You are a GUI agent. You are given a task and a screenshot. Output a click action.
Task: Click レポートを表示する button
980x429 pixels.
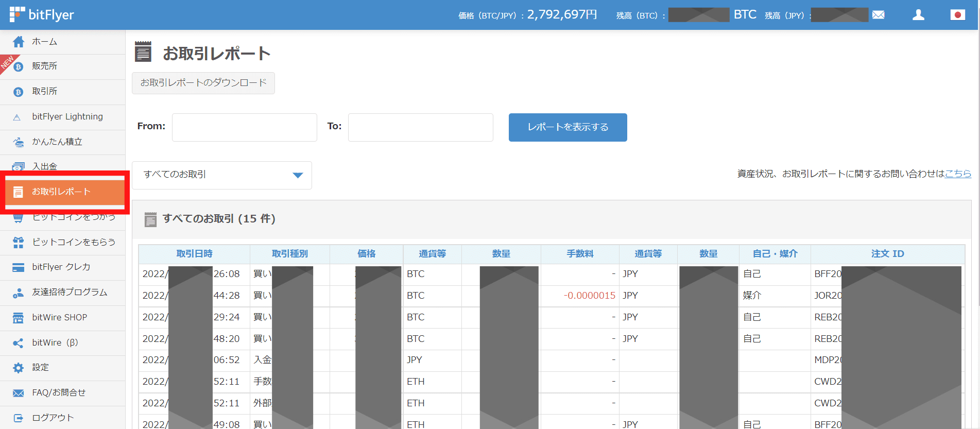point(568,127)
